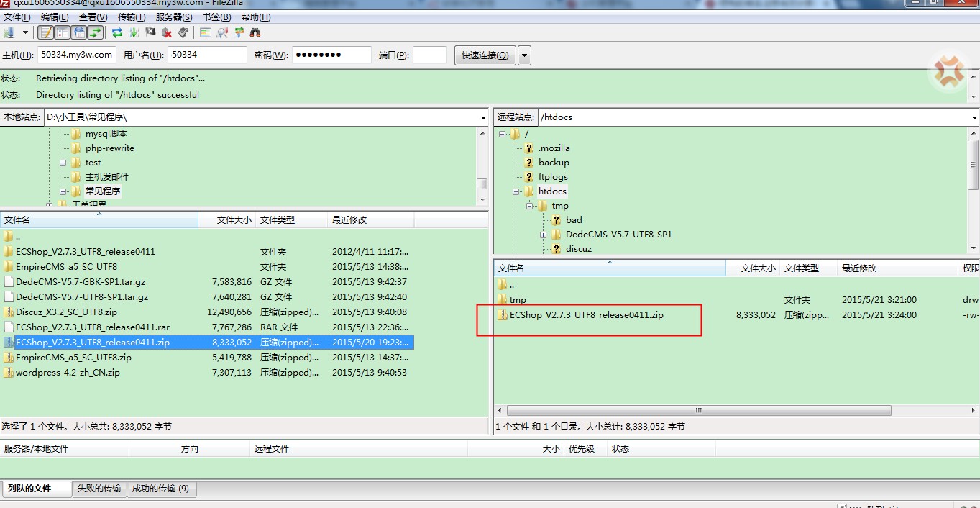Click the binoculars search files icon

pyautogui.click(x=255, y=32)
